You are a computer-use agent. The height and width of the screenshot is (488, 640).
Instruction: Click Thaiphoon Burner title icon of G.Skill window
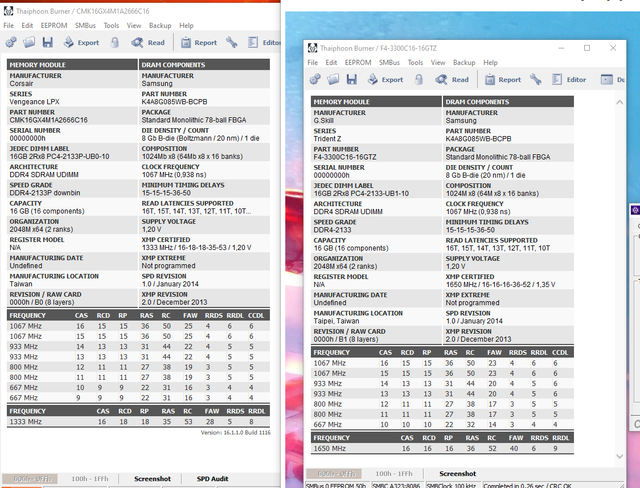tap(313, 48)
